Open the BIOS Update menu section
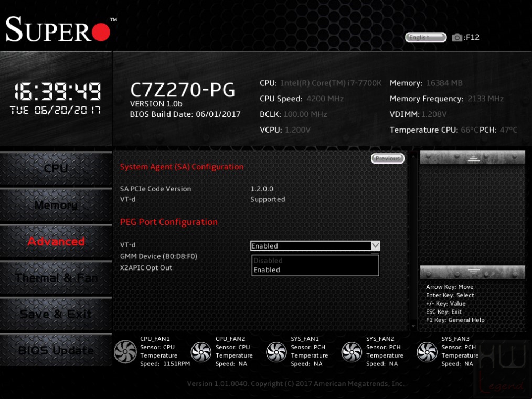 (x=56, y=350)
